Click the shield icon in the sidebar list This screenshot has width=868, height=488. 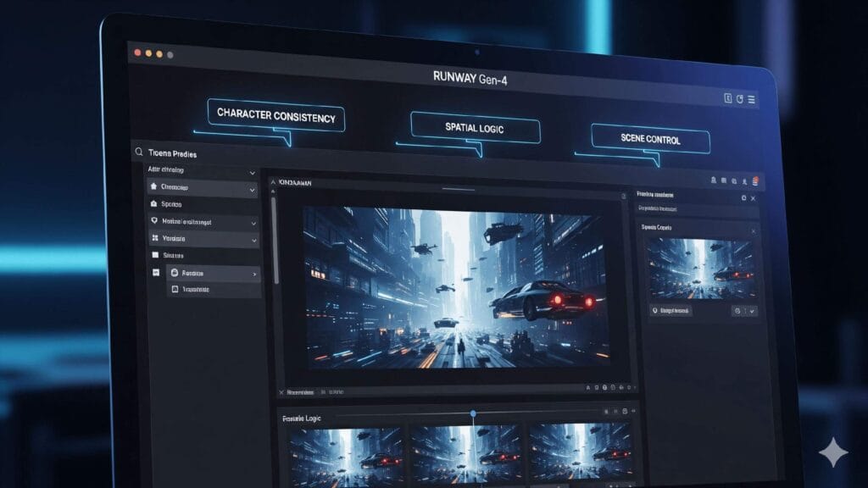(154, 221)
